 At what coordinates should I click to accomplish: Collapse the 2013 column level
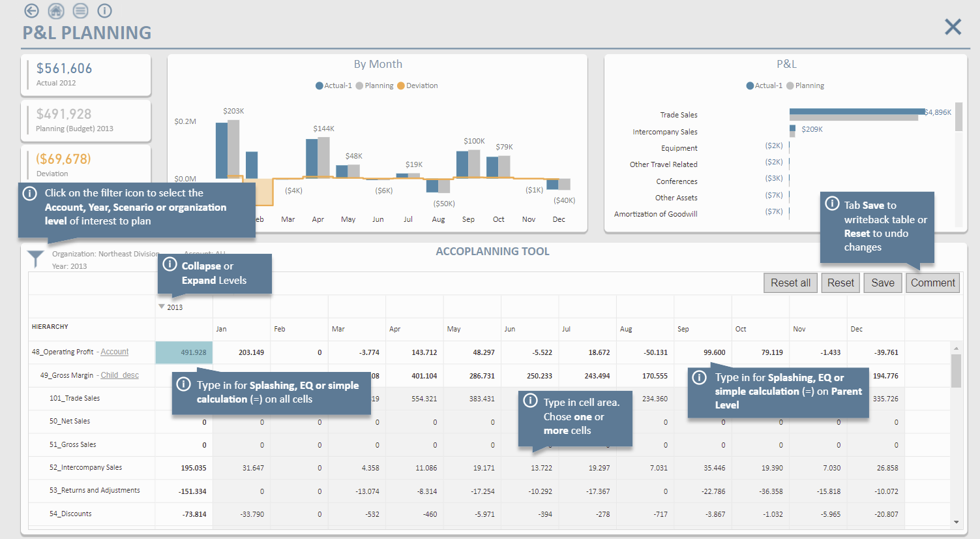[162, 307]
